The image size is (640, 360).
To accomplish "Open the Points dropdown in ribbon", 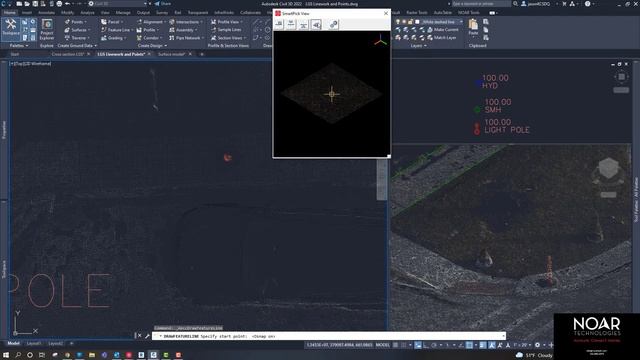I will [x=76, y=22].
